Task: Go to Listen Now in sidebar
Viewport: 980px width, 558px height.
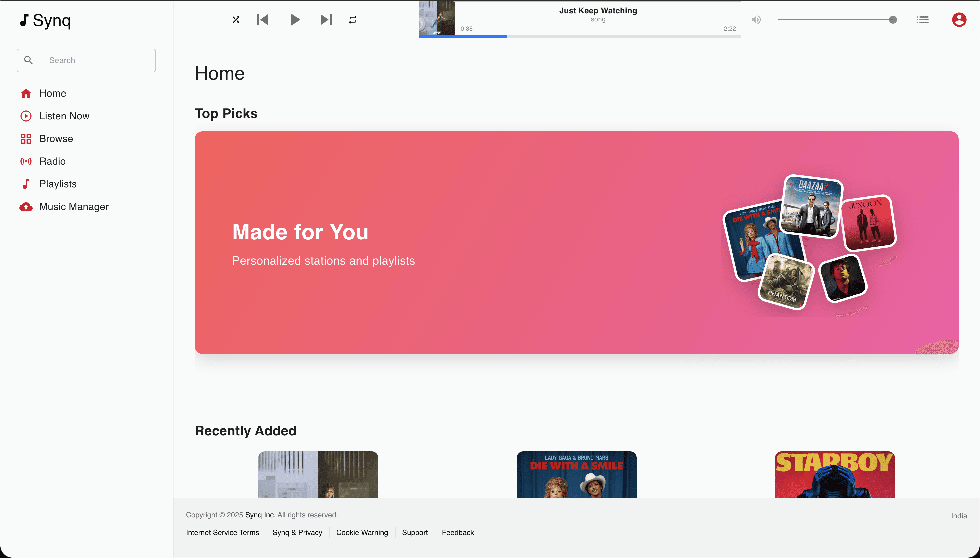Action: [64, 116]
